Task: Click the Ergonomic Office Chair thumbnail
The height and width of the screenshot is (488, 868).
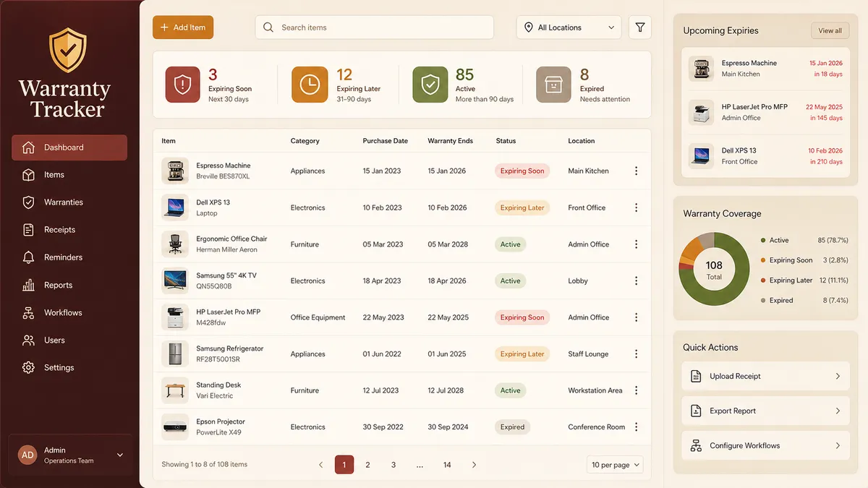Action: tap(174, 244)
